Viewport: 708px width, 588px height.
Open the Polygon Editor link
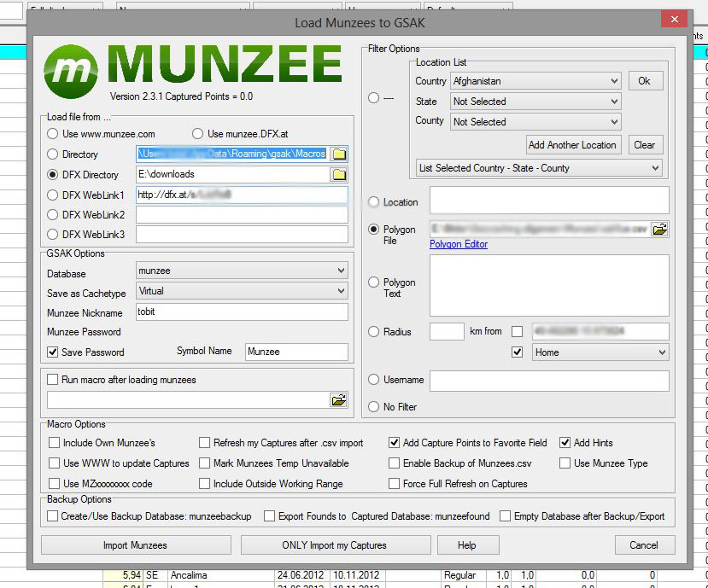pyautogui.click(x=459, y=244)
